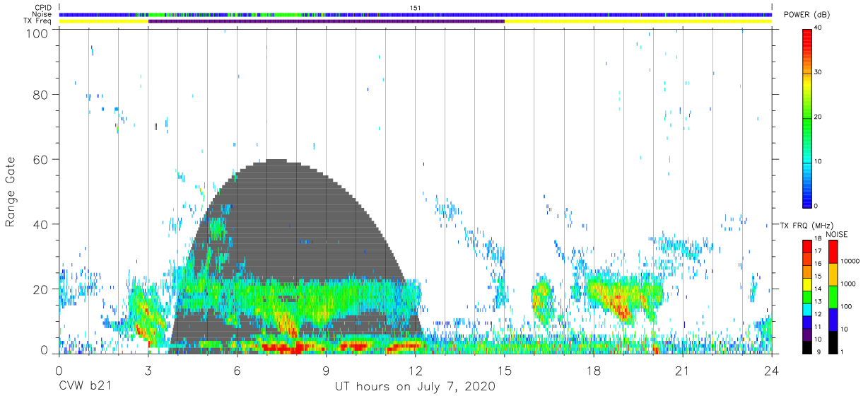Click the Noise row label
This screenshot has height=401, width=868.
coord(43,14)
